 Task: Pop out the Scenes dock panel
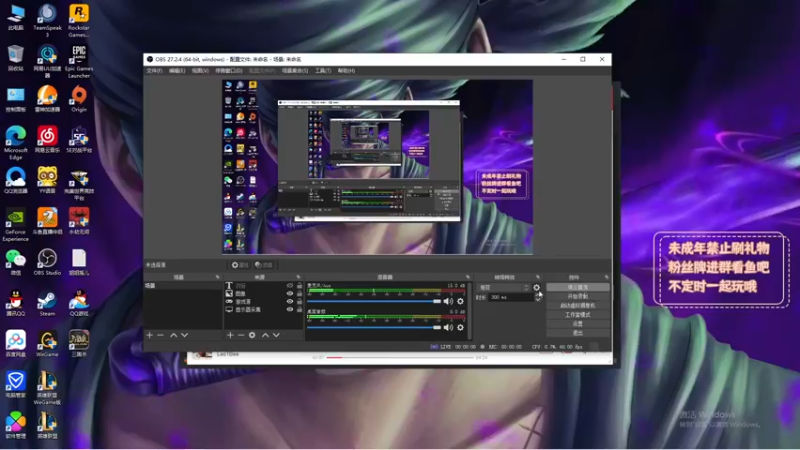coord(217,277)
